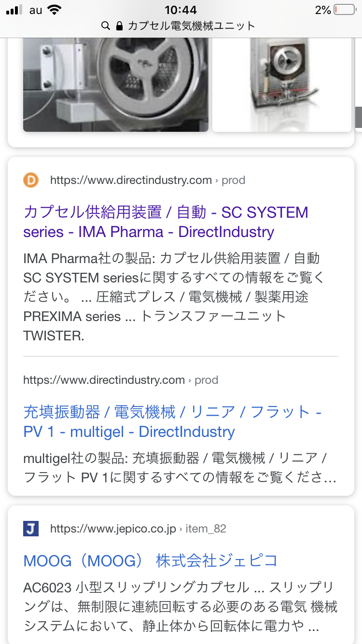Open the 充填振動器 PV 1 multigel result
Viewport: 362px width, 644px height.
[x=172, y=422]
